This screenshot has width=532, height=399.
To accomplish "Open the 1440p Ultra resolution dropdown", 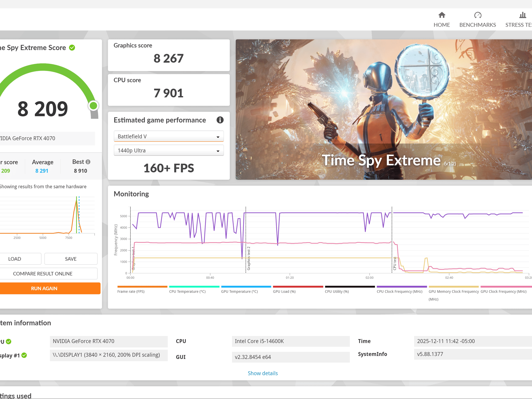I will click(x=169, y=150).
